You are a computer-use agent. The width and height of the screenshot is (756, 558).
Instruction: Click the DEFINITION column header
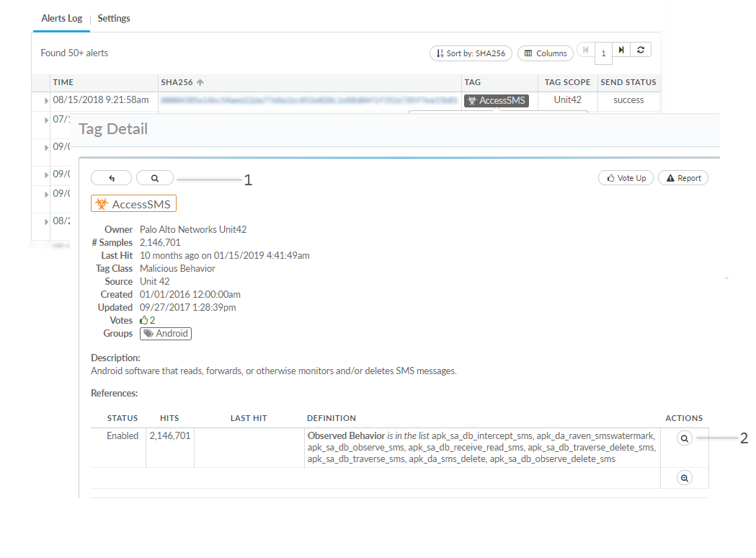click(332, 418)
